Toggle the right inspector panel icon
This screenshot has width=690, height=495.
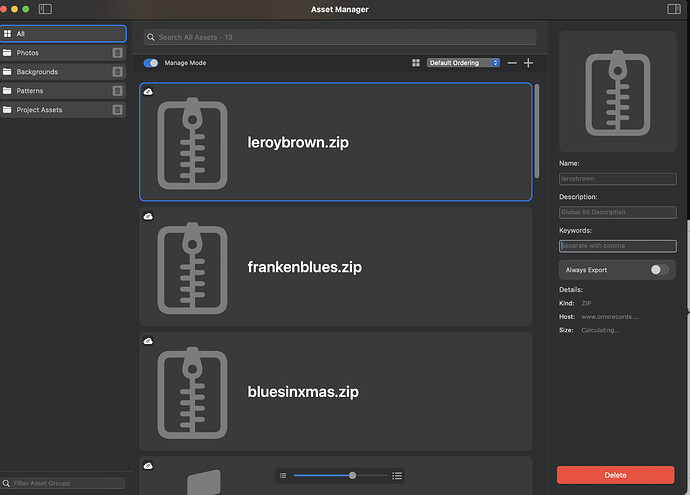674,9
